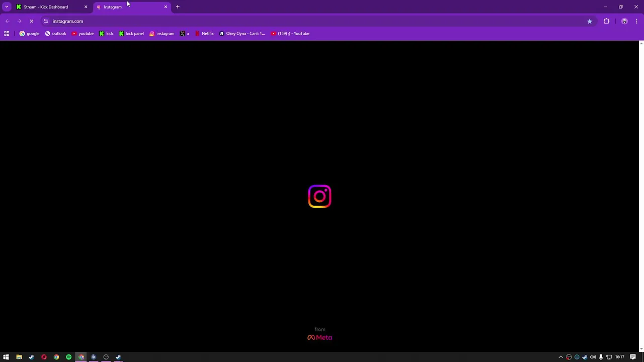
Task: Open File Explorer from taskbar
Action: click(x=19, y=357)
